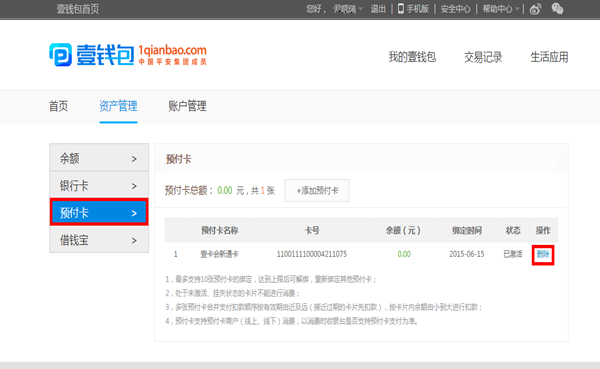
Task: Click the 预付卡 panel heading
Action: [178, 159]
